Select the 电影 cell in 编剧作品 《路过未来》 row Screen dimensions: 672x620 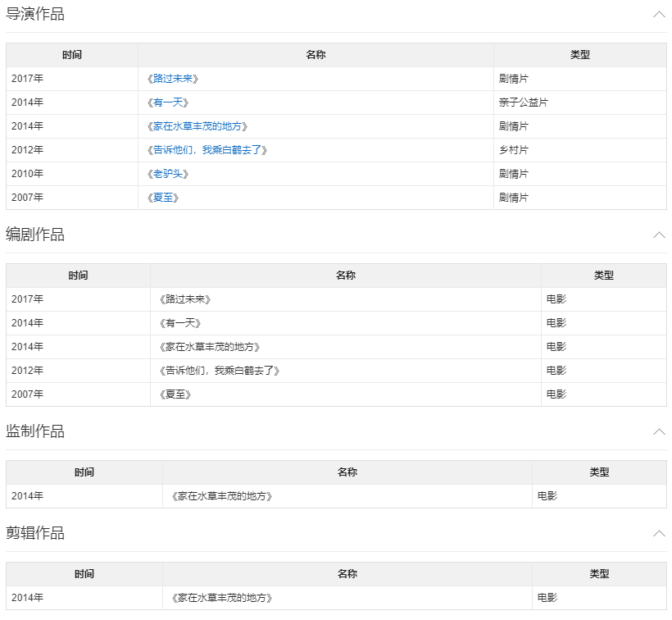(604, 299)
